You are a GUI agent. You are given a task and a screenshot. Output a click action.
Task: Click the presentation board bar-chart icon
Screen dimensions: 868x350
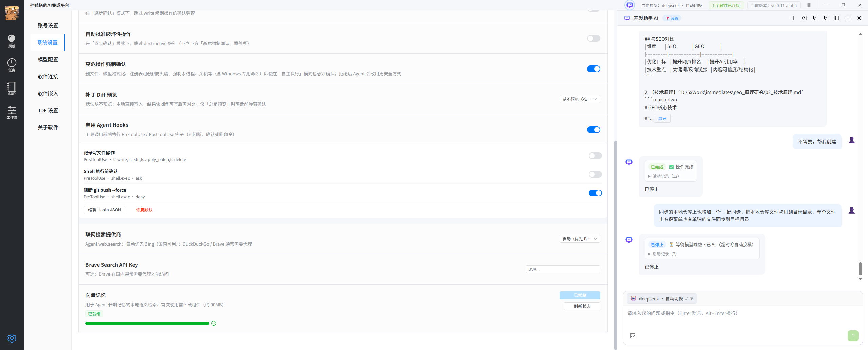pyautogui.click(x=815, y=18)
